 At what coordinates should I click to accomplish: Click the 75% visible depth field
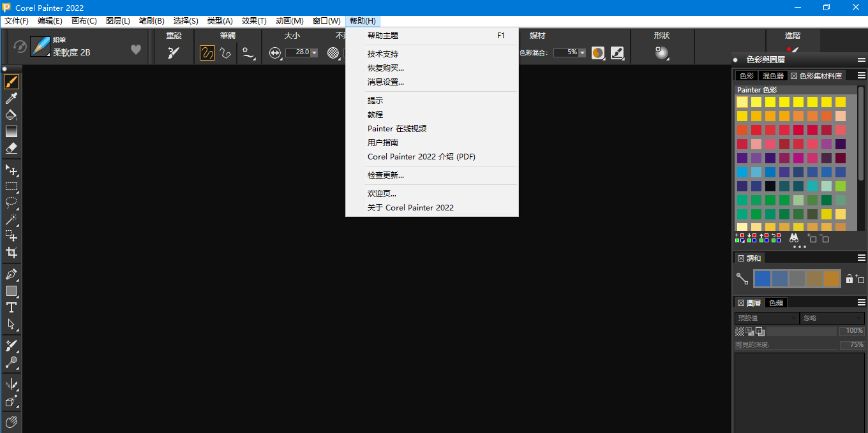[852, 345]
